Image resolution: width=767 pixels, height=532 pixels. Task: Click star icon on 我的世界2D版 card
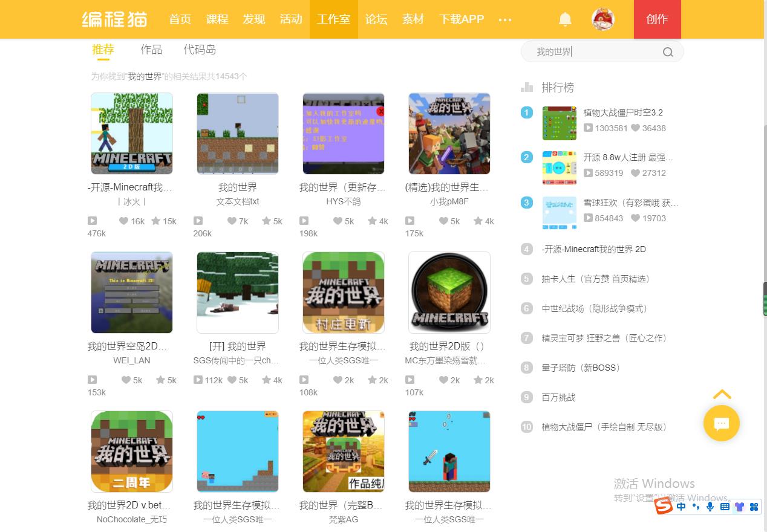tap(477, 380)
